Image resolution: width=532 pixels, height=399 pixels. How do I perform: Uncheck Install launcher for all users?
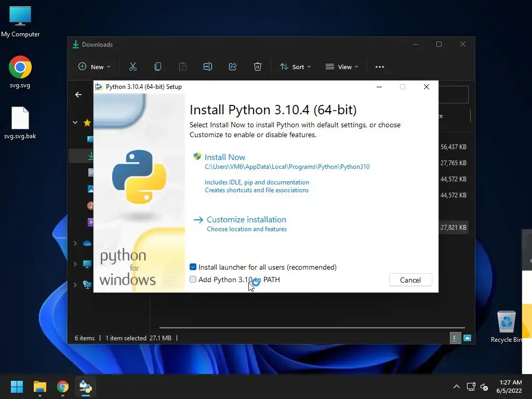[x=193, y=267]
